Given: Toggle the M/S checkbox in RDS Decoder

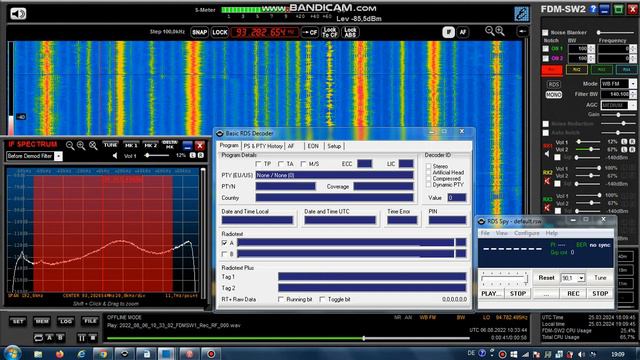Looking at the screenshot, I should click(x=303, y=164).
